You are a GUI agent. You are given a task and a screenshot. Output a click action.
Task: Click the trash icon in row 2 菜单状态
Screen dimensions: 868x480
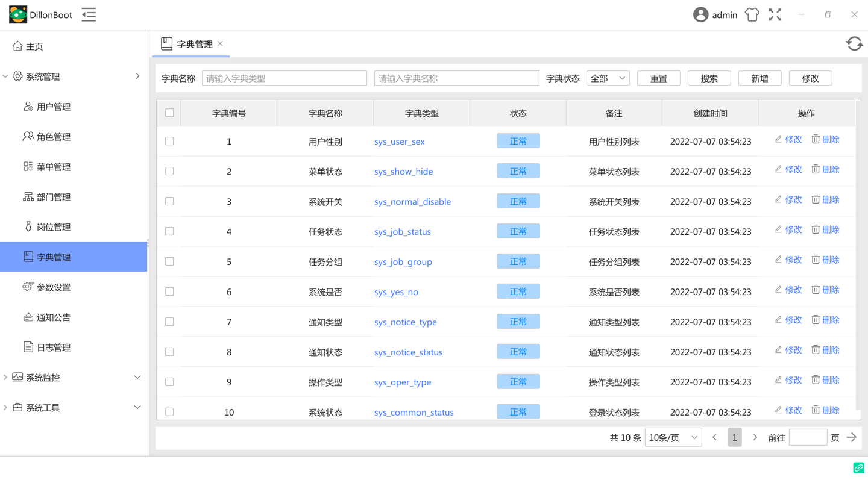(816, 169)
